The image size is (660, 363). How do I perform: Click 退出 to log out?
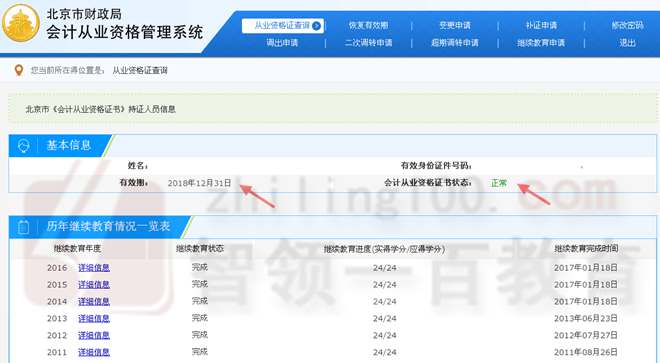627,43
